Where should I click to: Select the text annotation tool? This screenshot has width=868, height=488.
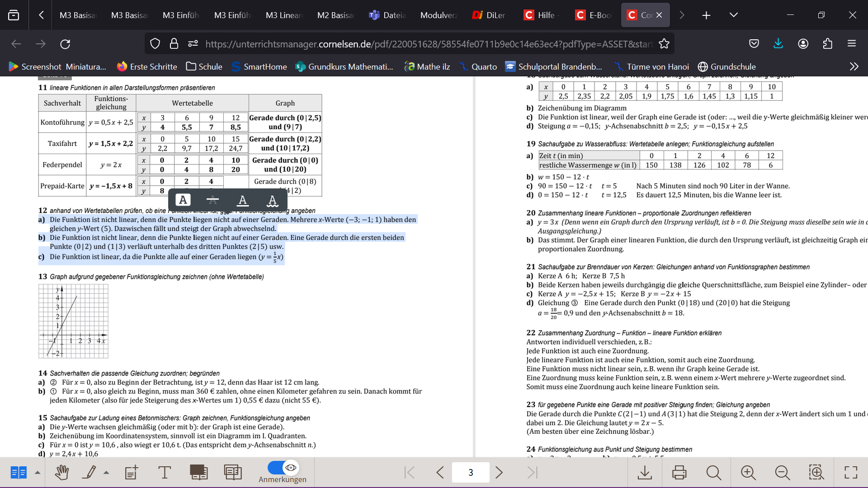165,473
